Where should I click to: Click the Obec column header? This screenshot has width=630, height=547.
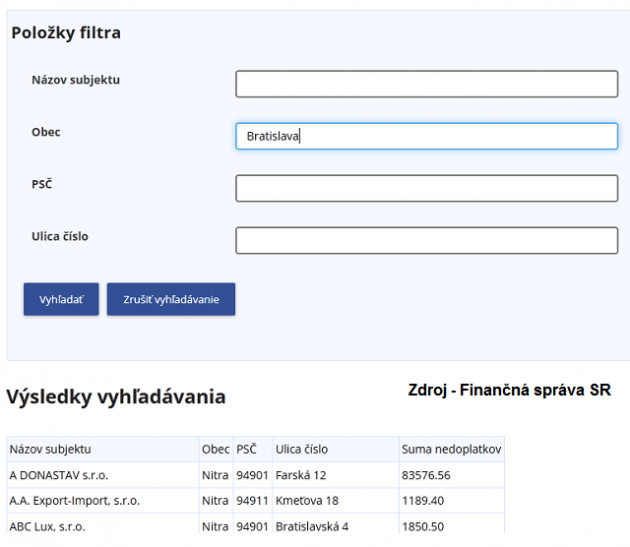coord(216,449)
